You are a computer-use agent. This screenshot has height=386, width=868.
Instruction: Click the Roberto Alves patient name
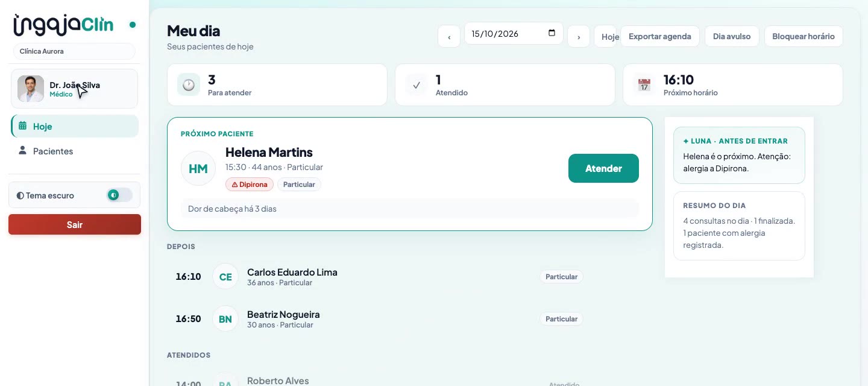tap(278, 381)
